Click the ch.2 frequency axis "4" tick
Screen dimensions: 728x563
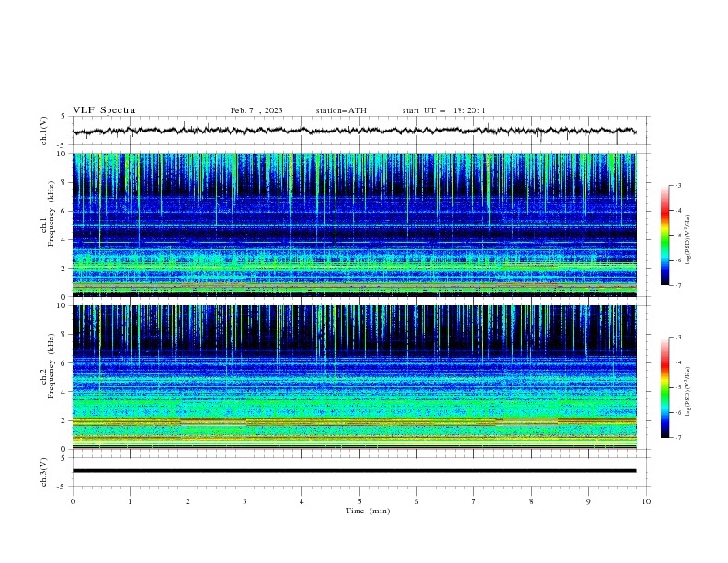(63, 392)
